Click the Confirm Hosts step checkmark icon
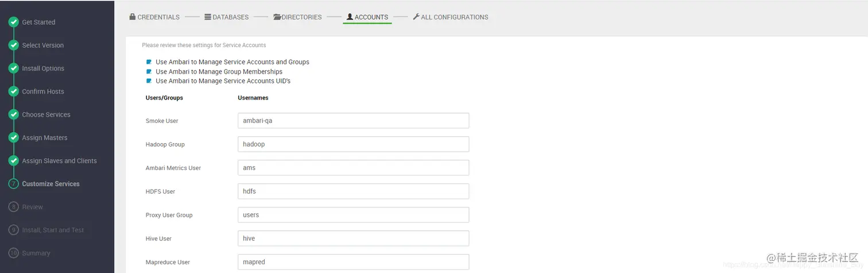Screen dimensions: 868x273 pos(13,91)
